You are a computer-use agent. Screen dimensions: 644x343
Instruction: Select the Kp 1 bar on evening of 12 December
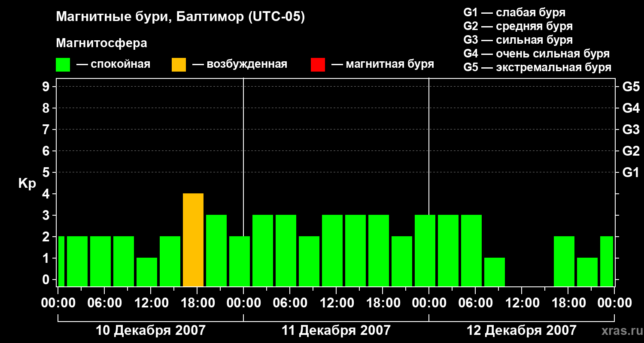click(x=587, y=272)
